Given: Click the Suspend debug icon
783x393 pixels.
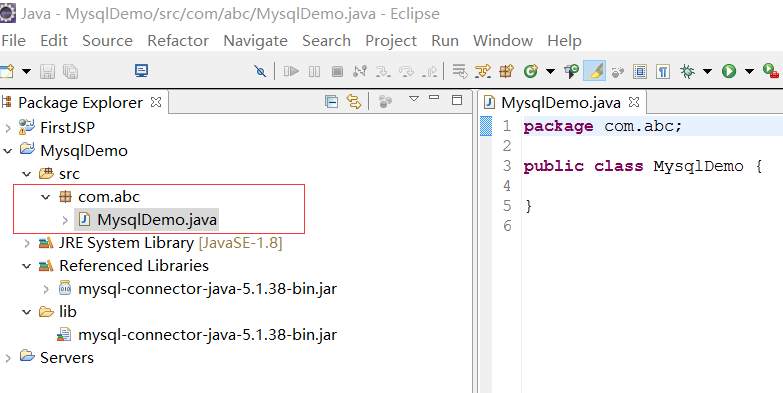Looking at the screenshot, I should point(315,71).
